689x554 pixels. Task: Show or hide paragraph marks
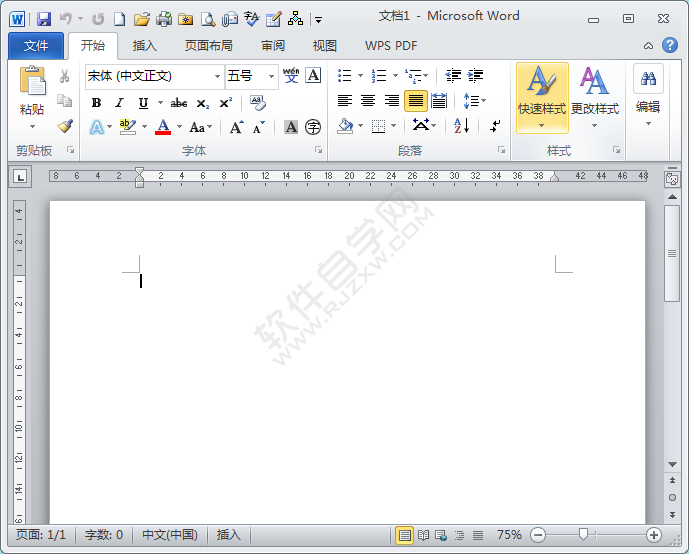pos(495,126)
